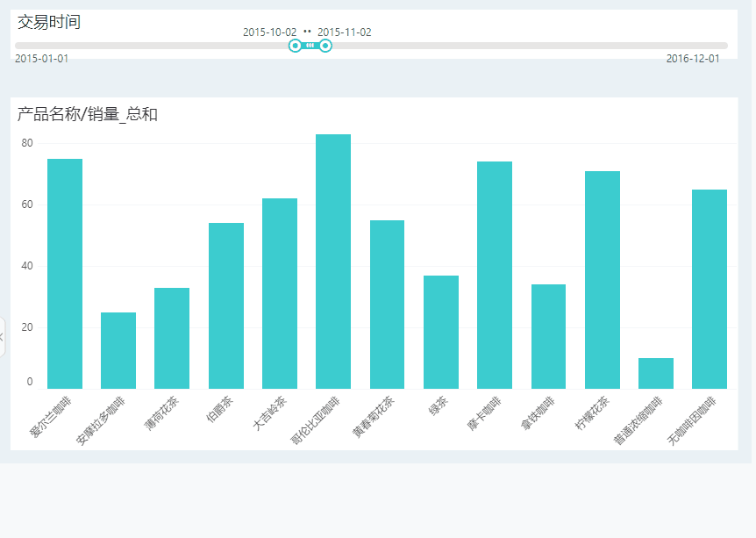Select the 伯爵茶 bar in chart
This screenshot has width=756, height=538.
226,305
